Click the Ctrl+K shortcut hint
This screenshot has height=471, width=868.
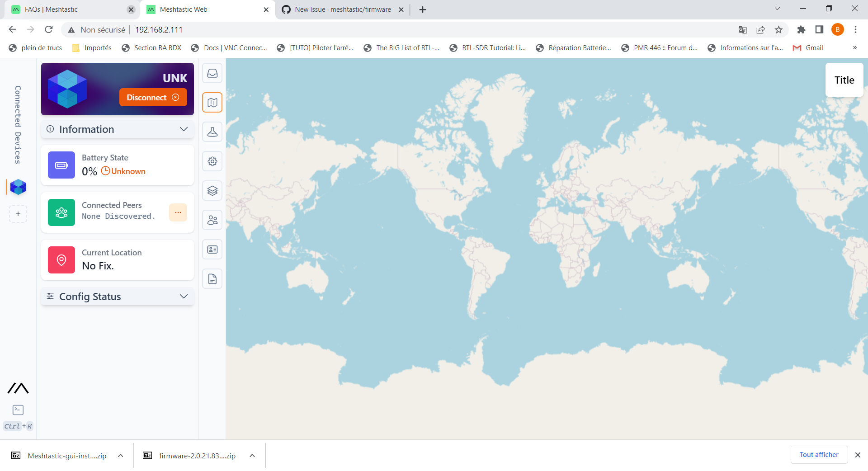pyautogui.click(x=18, y=426)
